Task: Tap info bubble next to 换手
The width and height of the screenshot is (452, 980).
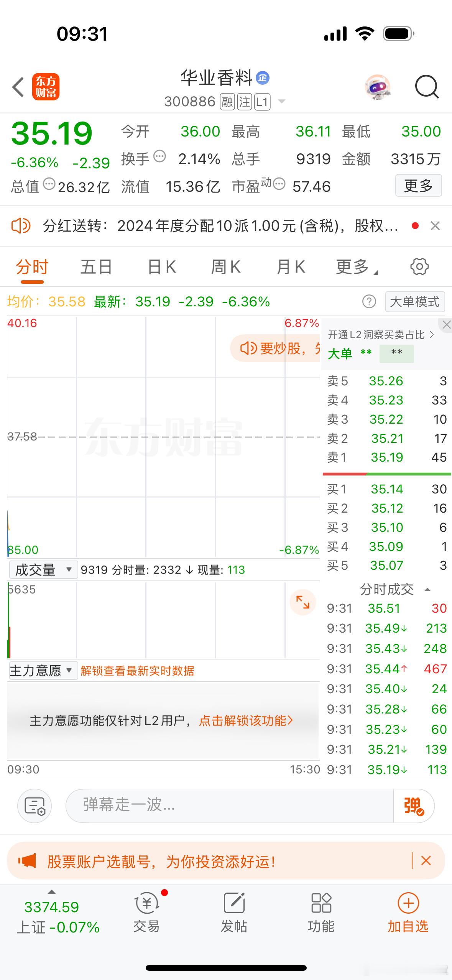Action: [x=159, y=156]
